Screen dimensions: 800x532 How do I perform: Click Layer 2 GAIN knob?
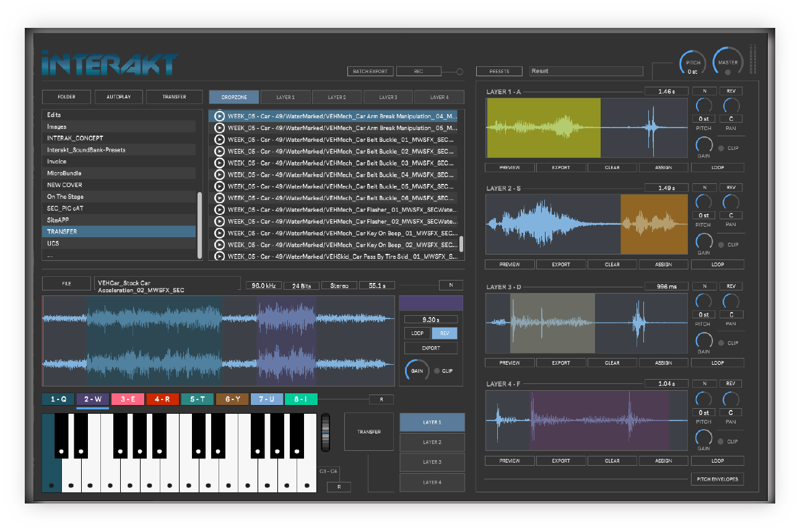[703, 242]
